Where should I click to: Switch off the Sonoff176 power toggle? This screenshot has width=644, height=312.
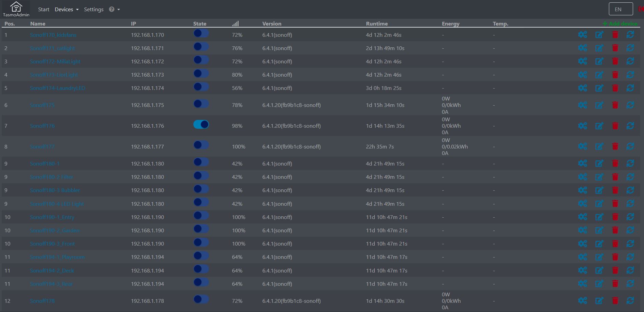pyautogui.click(x=201, y=124)
